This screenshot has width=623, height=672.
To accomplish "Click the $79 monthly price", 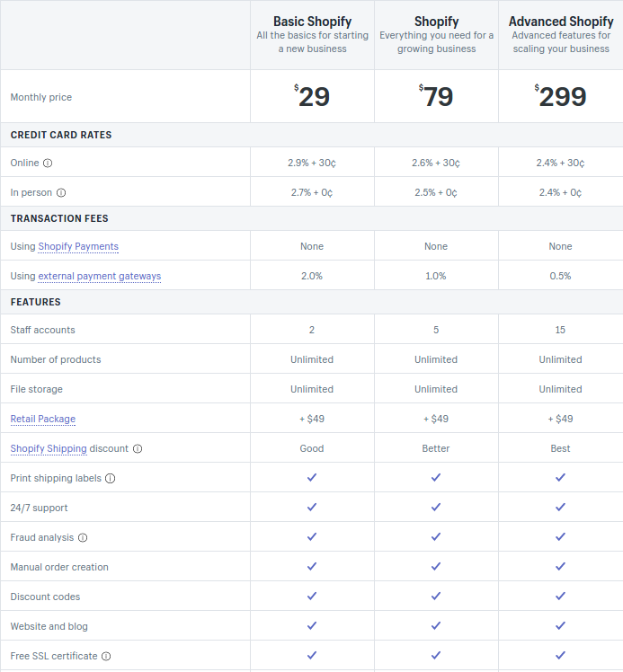I will (x=436, y=96).
